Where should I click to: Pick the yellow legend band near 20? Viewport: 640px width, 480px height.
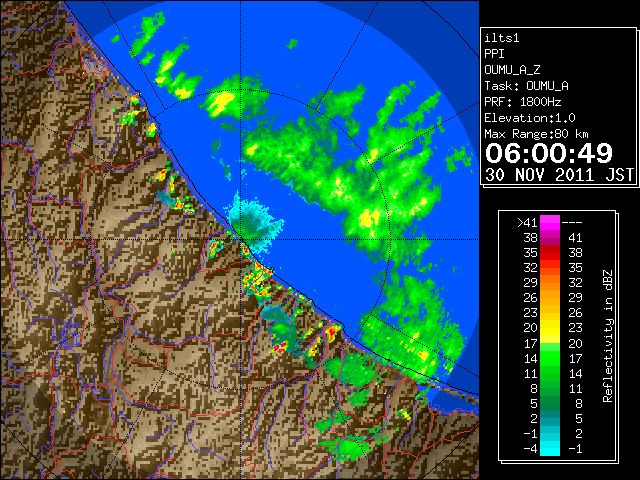point(550,328)
